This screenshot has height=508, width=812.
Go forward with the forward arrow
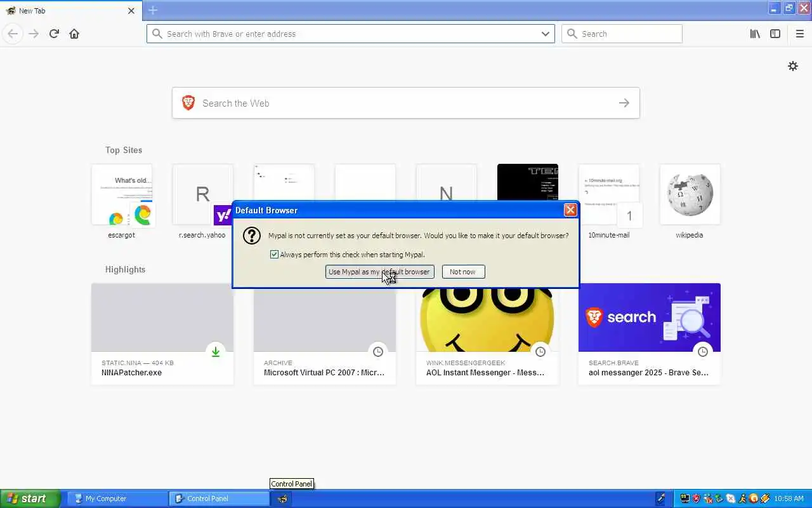(33, 34)
